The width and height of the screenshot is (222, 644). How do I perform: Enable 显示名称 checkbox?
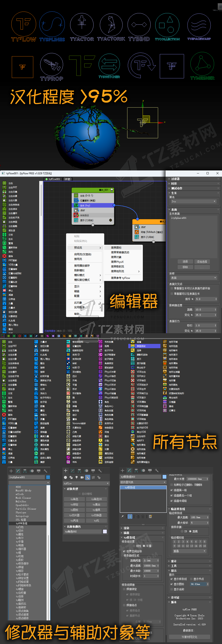tap(172, 589)
